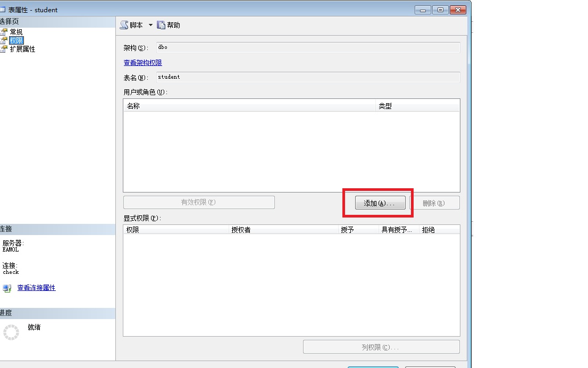Click the 类型 column header
This screenshot has height=368, width=588.
[x=417, y=106]
